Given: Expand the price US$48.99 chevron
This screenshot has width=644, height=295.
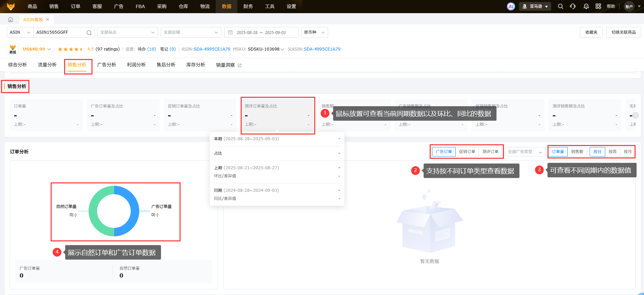Looking at the screenshot, I should pos(49,49).
